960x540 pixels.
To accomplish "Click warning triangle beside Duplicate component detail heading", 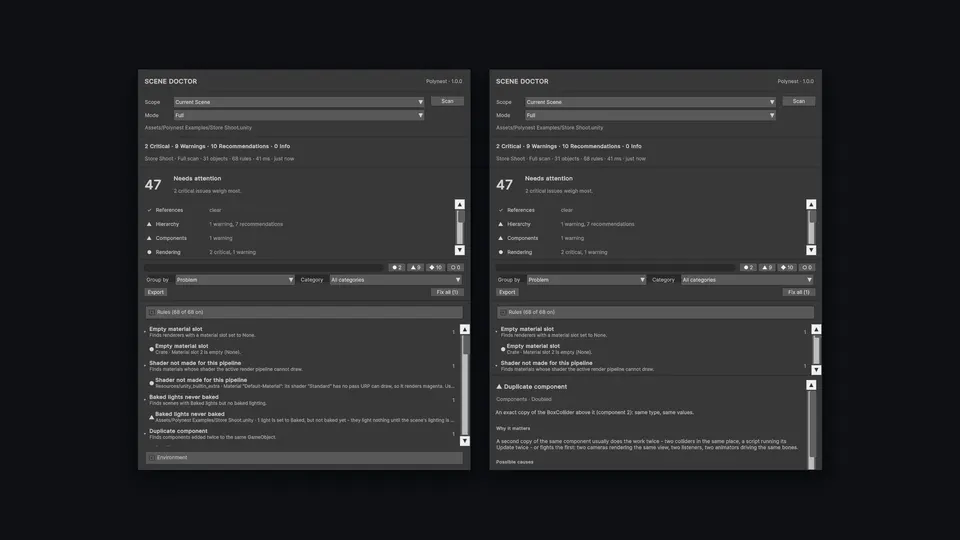I will tap(499, 387).
